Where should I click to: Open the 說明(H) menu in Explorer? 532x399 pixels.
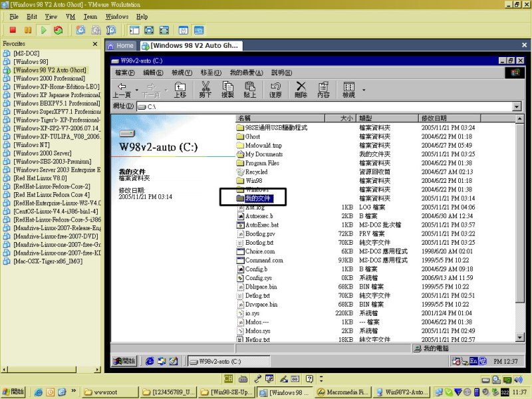(281, 72)
